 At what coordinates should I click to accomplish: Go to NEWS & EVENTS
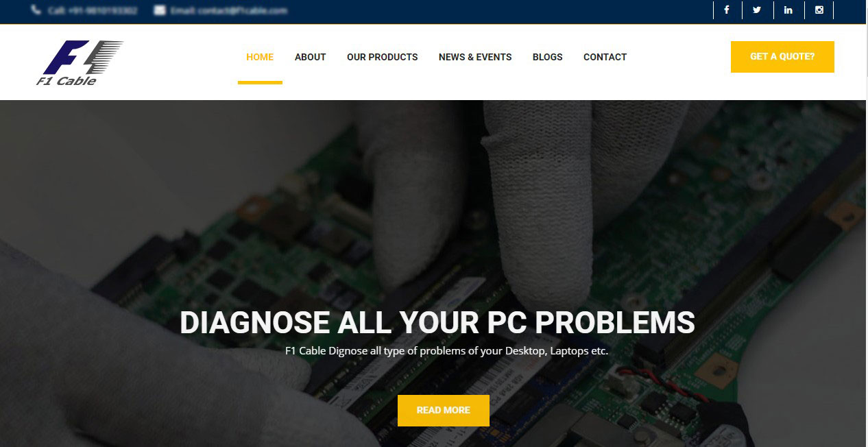coord(475,57)
